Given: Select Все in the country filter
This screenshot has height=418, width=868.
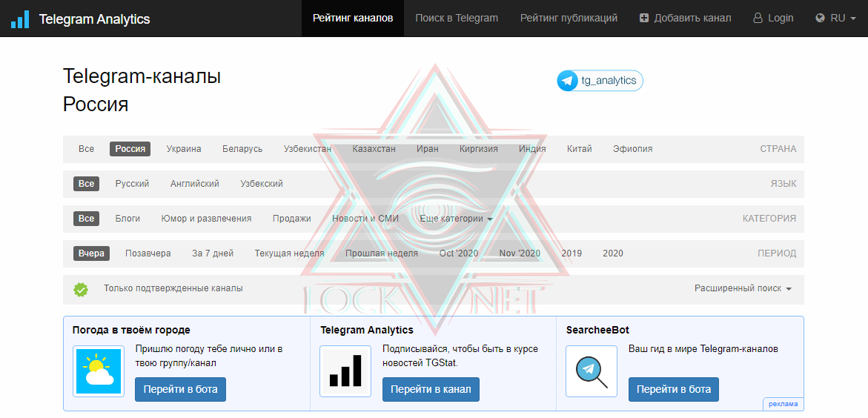Looking at the screenshot, I should tap(87, 149).
